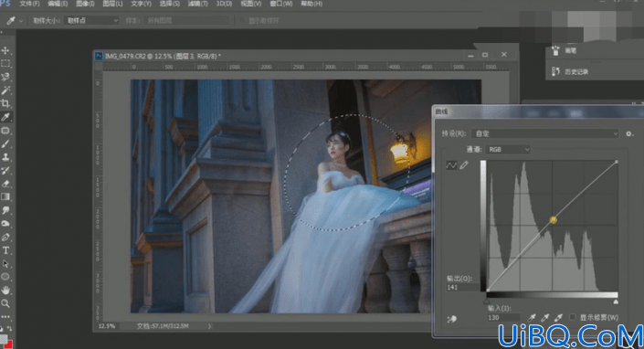Click the top point at the curve's upper-right corner
The height and width of the screenshot is (349, 644).
click(x=617, y=163)
